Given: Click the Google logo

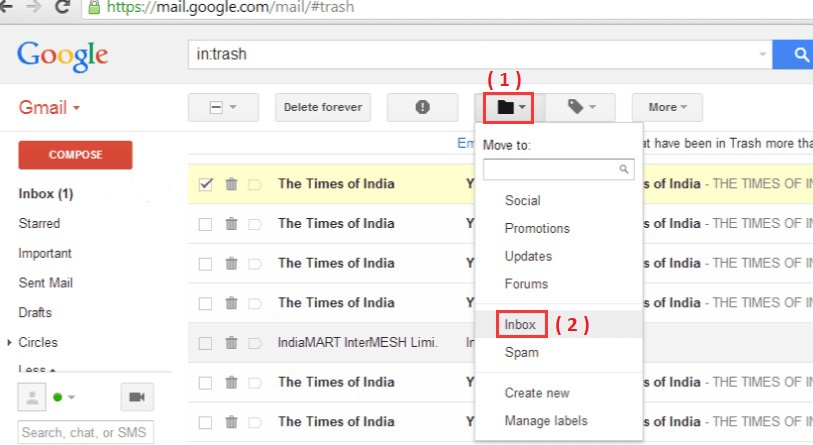Looking at the screenshot, I should [x=63, y=55].
